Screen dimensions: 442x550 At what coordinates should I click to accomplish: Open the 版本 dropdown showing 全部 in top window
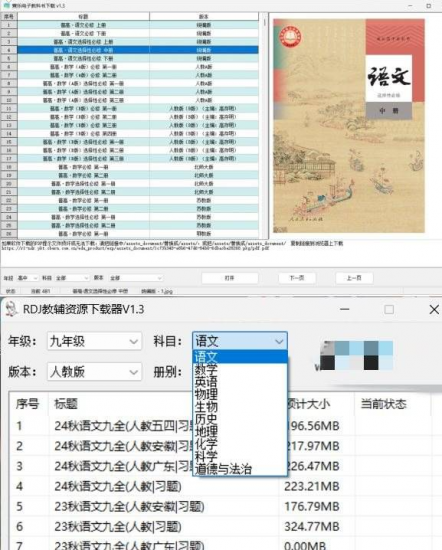coord(136,278)
